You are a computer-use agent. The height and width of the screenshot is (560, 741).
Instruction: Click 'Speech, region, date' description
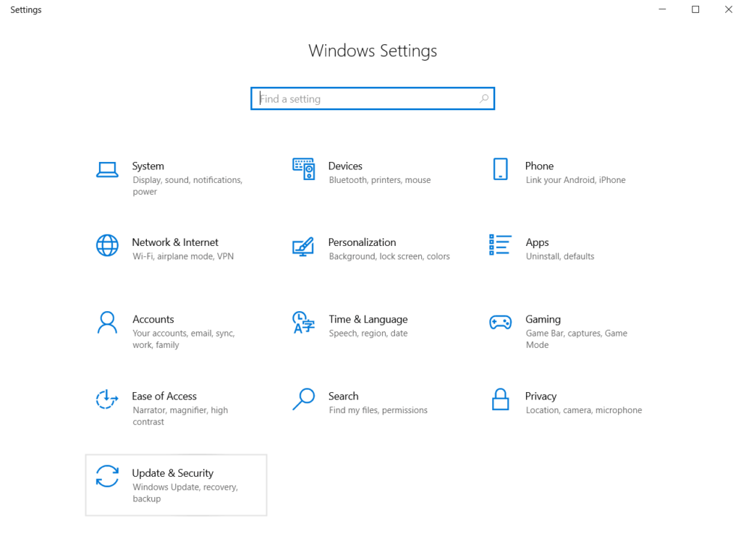coord(368,334)
